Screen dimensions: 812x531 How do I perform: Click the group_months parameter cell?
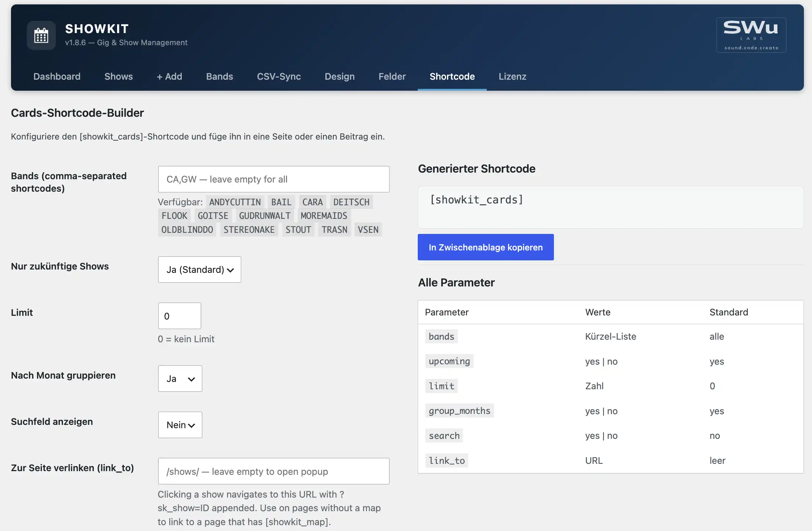[x=460, y=411]
